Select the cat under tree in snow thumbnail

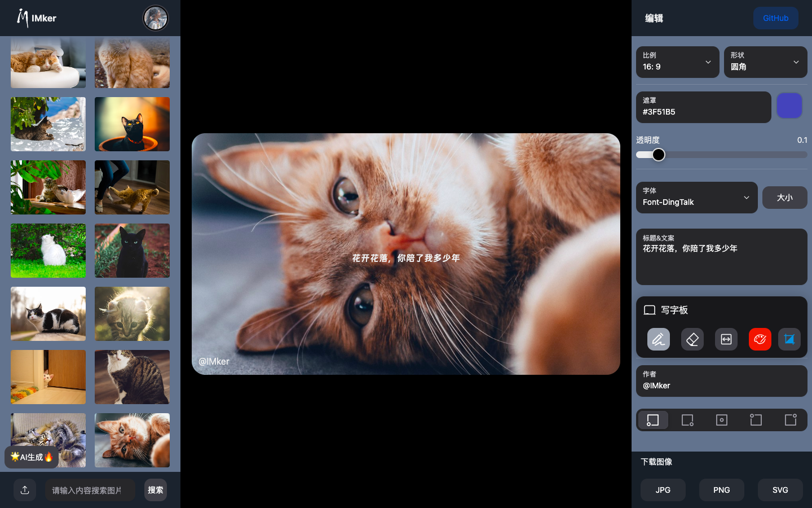pyautogui.click(x=48, y=124)
